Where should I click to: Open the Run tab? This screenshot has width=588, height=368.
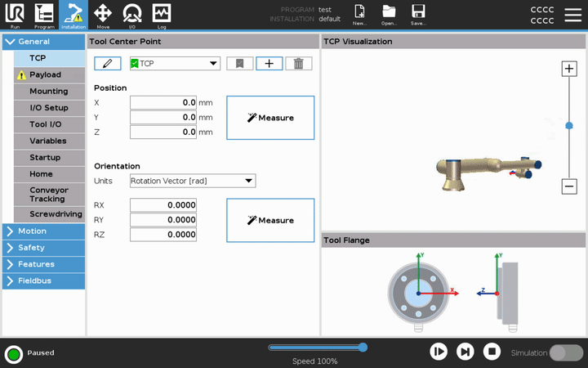(x=15, y=15)
